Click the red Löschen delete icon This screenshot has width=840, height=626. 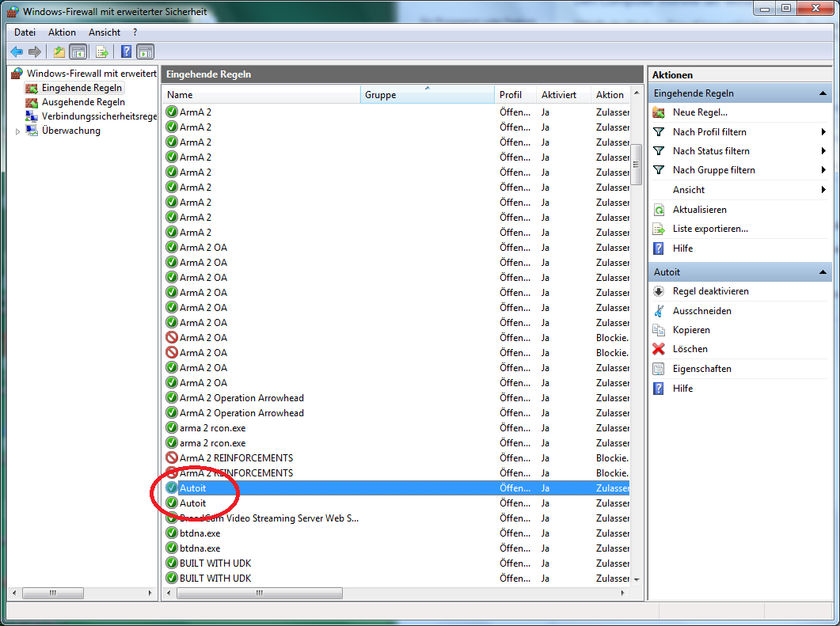(659, 349)
